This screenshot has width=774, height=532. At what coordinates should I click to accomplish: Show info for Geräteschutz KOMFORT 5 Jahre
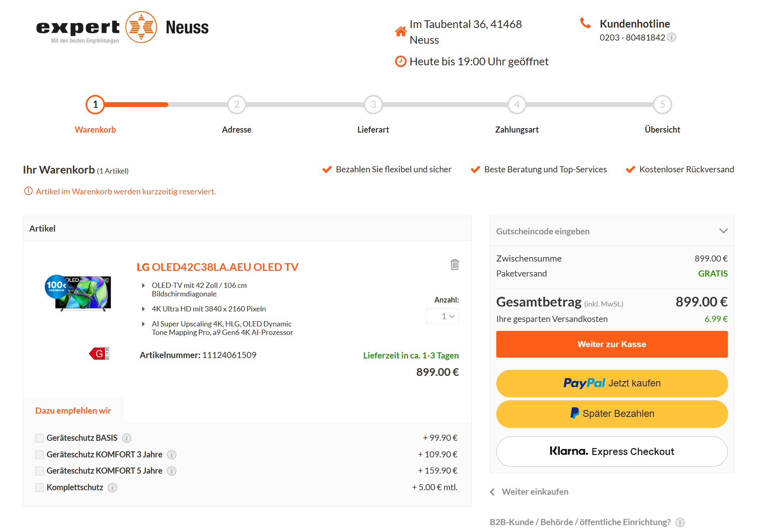tap(172, 471)
